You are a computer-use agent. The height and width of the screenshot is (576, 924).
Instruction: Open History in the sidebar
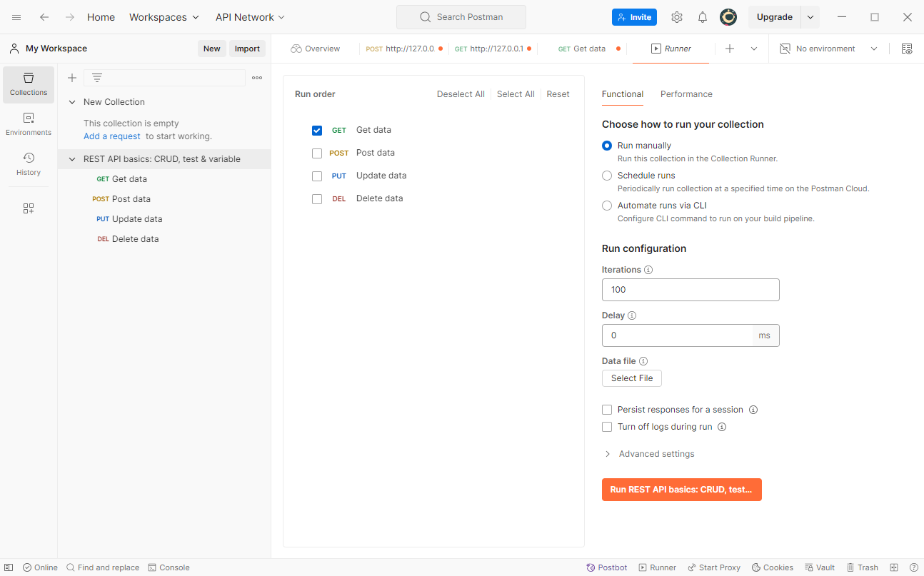click(x=29, y=164)
